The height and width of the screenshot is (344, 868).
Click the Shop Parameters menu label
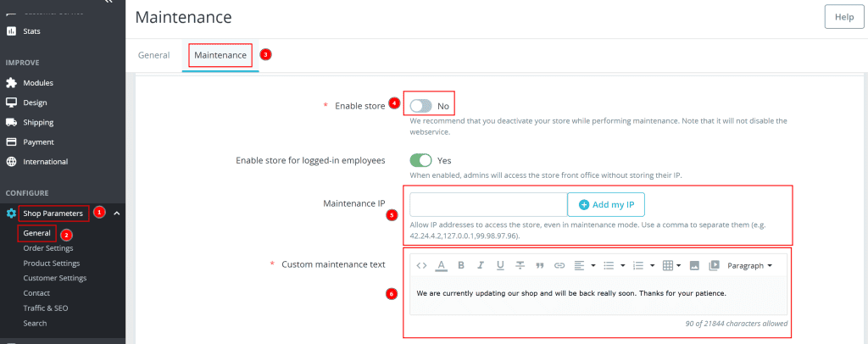pos(53,213)
